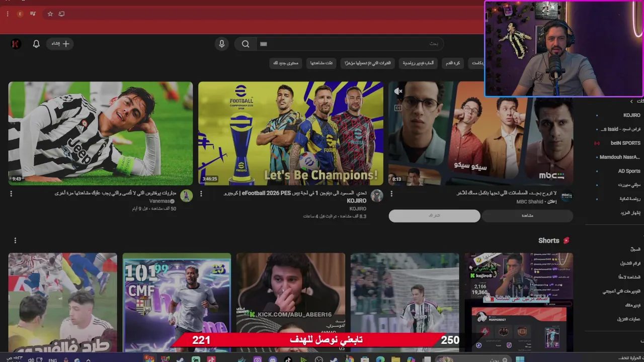This screenshot has height=362, width=644.
Task: Expand the subscriptions section chevron in sidebar
Action: coord(632,101)
